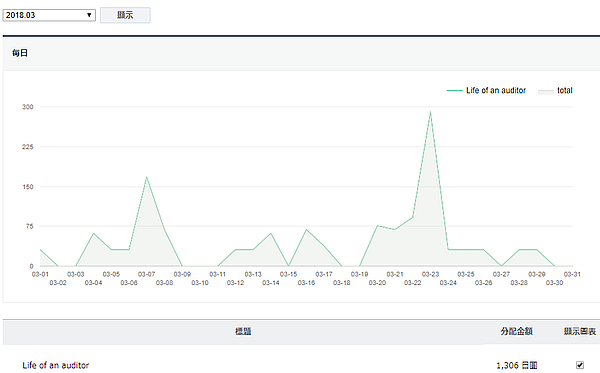Click the 標題 column header

[x=243, y=331]
